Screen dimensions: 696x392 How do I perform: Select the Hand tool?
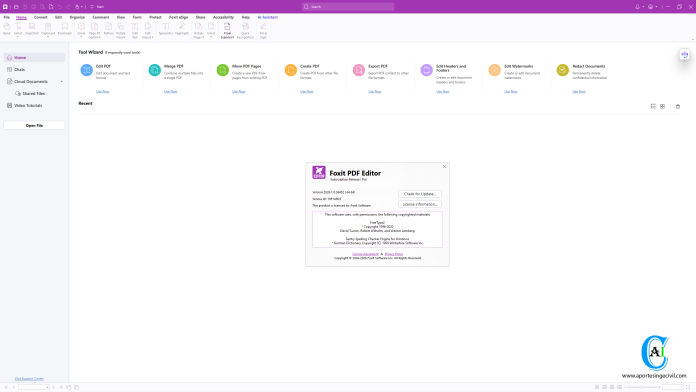[x=7, y=29]
